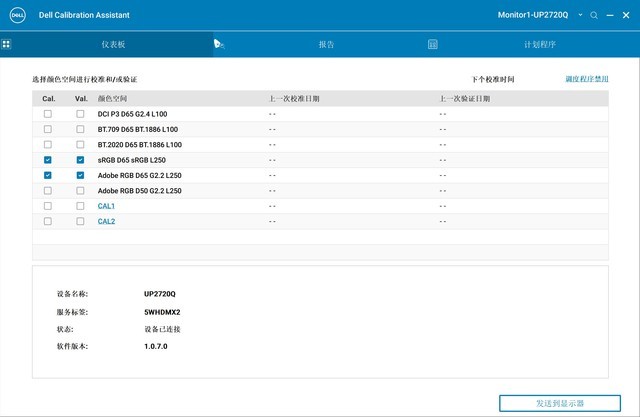This screenshot has height=417, width=640.
Task: Click the 颜色空间 column header
Action: 112,99
